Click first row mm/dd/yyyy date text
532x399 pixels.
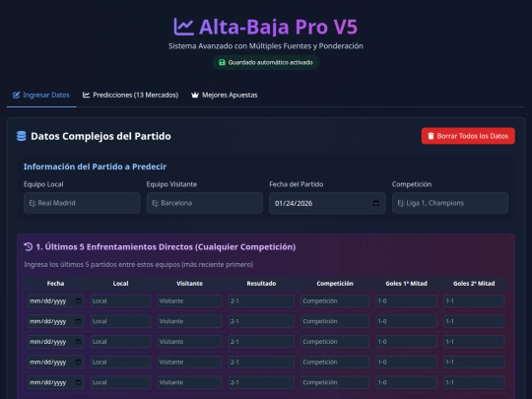tap(48, 300)
